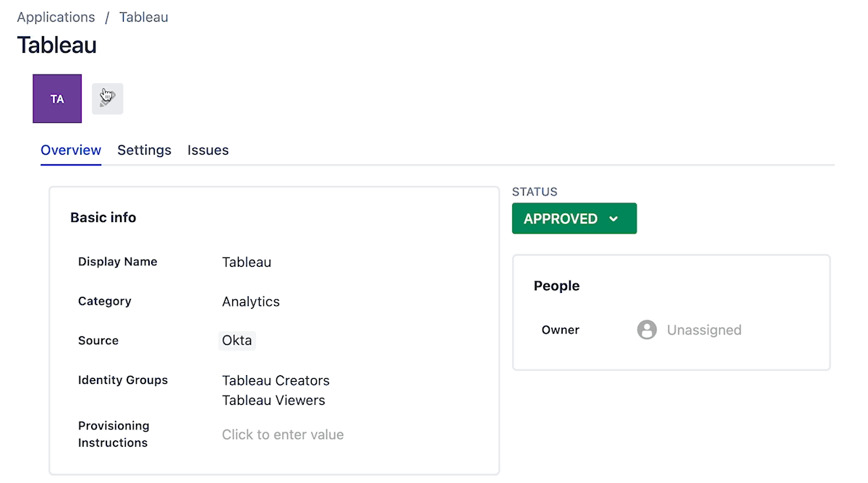Select the Tableau Viewers identity group

(x=273, y=401)
